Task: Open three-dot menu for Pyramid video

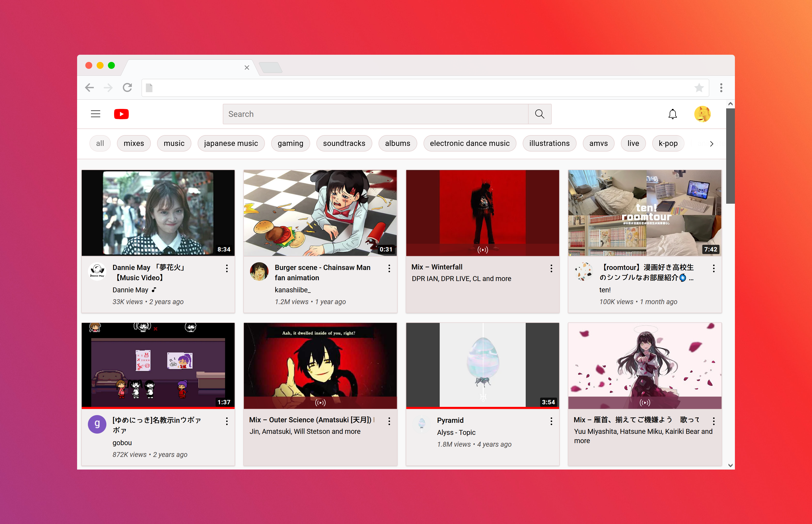Action: (x=551, y=421)
